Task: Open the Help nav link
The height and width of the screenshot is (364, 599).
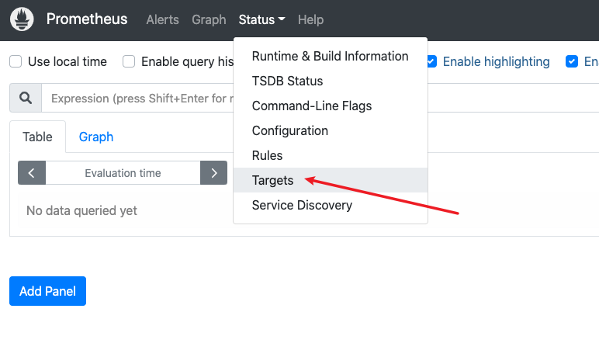Action: pyautogui.click(x=310, y=19)
